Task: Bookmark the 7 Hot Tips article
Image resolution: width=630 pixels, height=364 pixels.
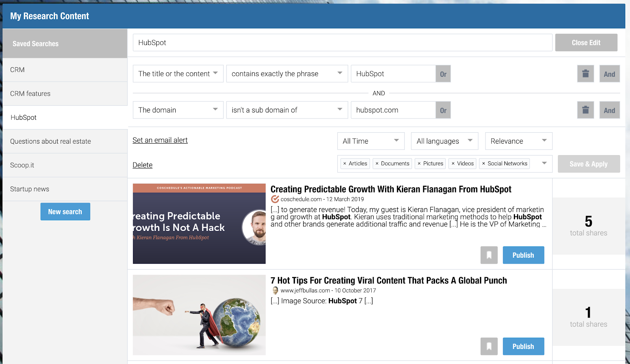Action: pos(489,346)
